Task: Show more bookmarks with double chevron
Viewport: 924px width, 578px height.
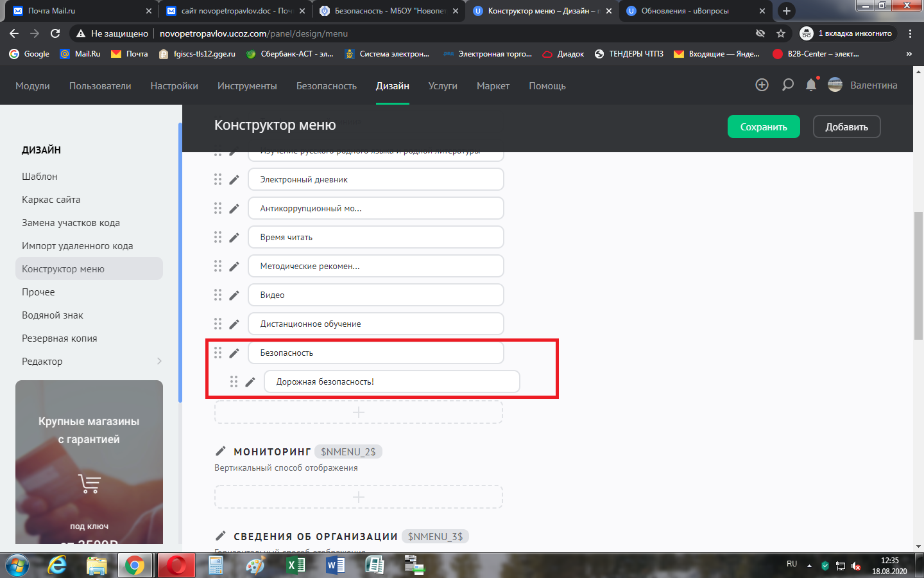Action: click(x=909, y=54)
